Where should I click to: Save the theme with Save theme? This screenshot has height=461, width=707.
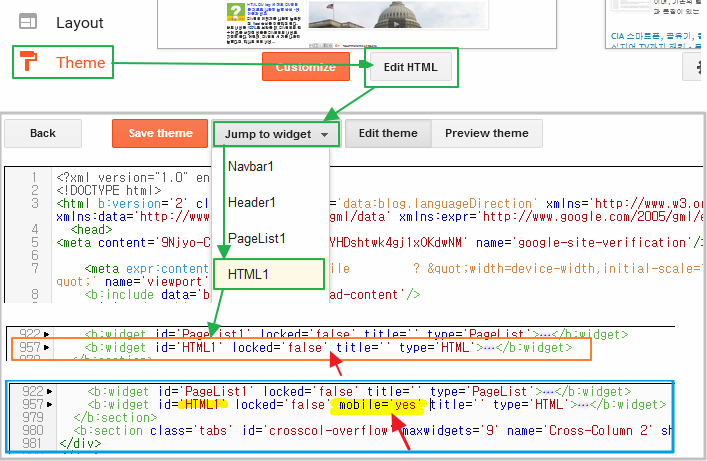[160, 133]
